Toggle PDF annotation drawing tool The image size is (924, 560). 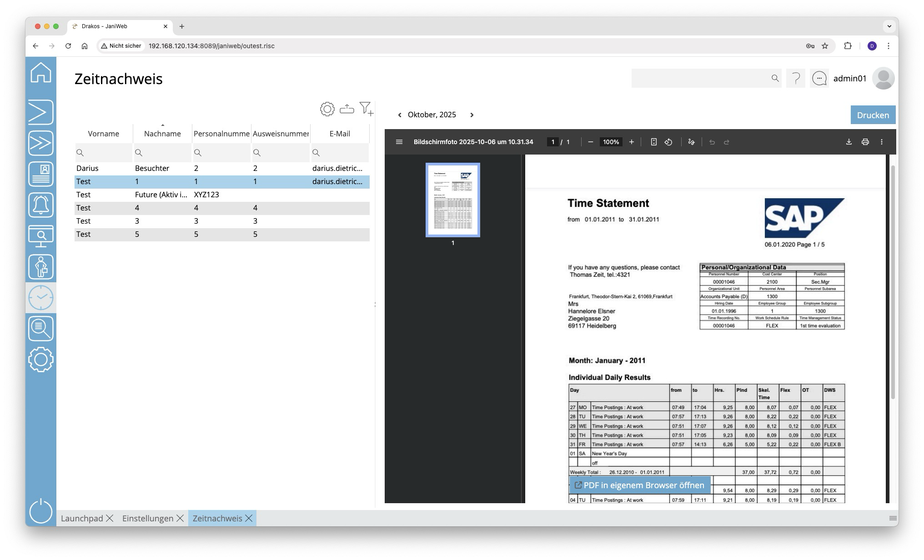tap(691, 142)
